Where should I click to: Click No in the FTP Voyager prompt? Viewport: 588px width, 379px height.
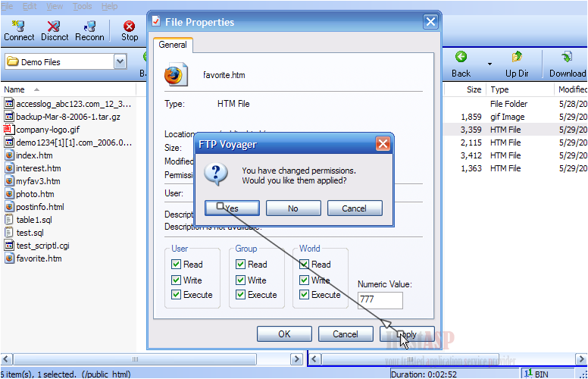click(293, 208)
